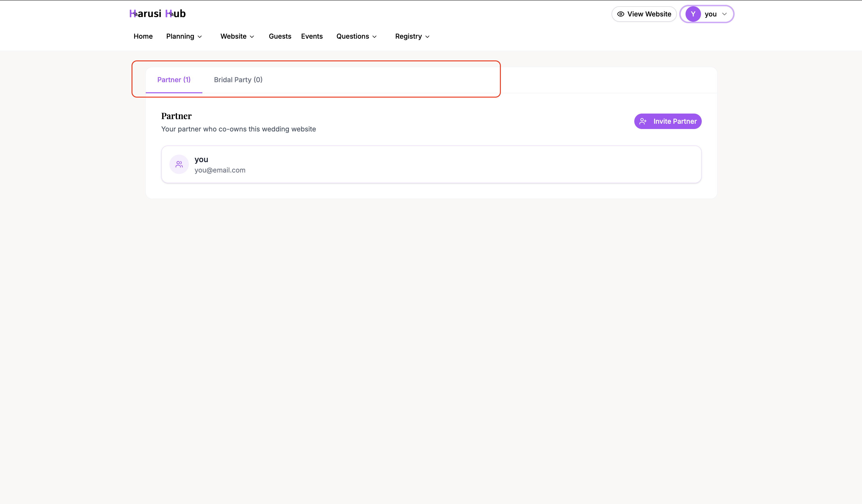This screenshot has width=862, height=504.
Task: Open the Website dropdown chevron
Action: point(252,36)
